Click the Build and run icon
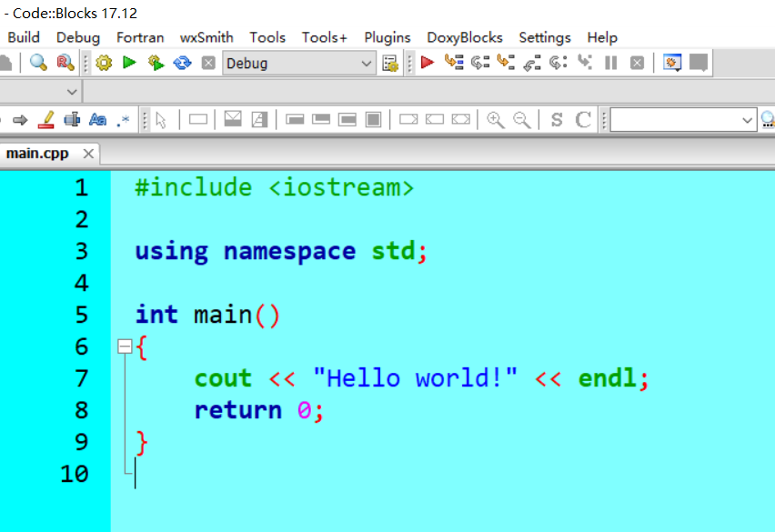The height and width of the screenshot is (532, 775). point(156,63)
